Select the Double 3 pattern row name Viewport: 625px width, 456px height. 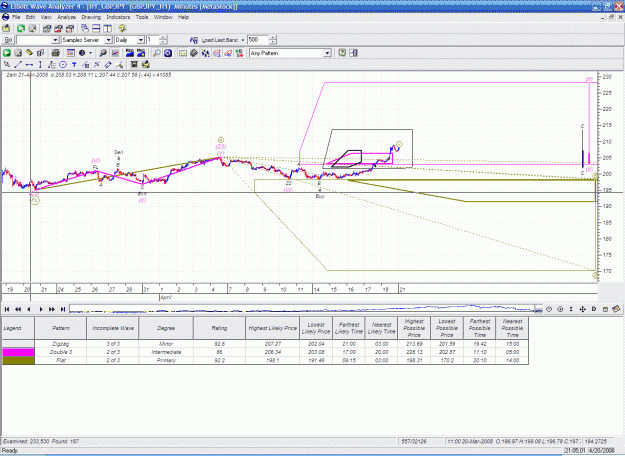click(x=61, y=352)
